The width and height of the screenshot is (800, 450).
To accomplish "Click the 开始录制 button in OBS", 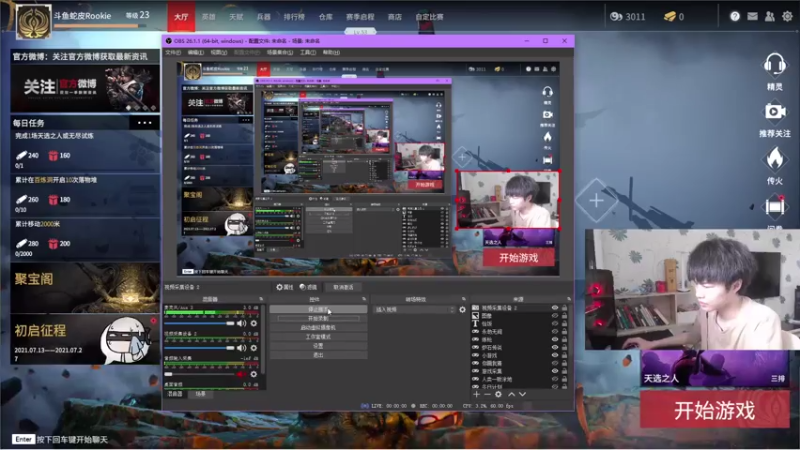I will 318,318.
